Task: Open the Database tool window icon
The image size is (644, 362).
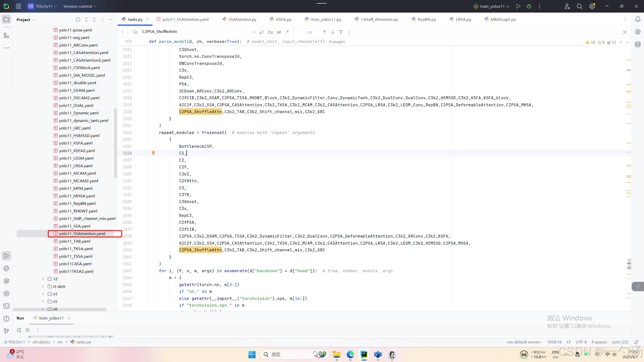Action: coord(638,45)
